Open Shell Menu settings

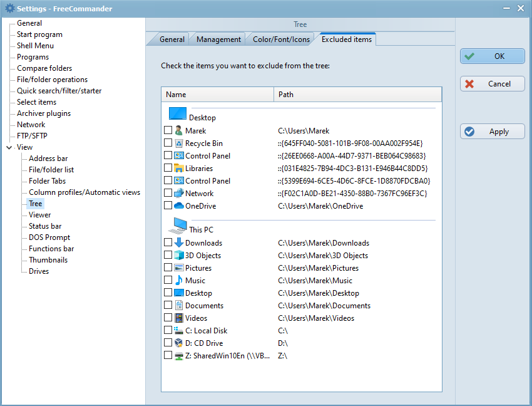35,46
